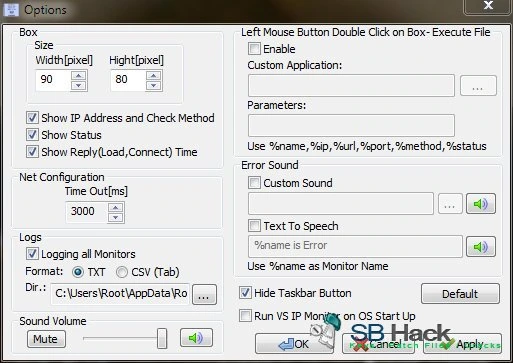Click the Hight pixel input field

128,80
